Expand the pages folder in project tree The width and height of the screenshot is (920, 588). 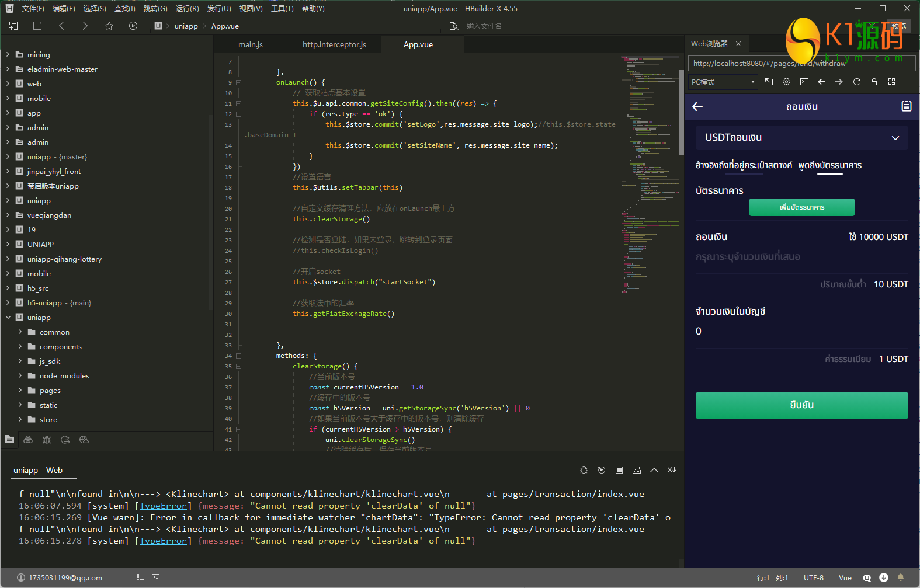pos(20,391)
